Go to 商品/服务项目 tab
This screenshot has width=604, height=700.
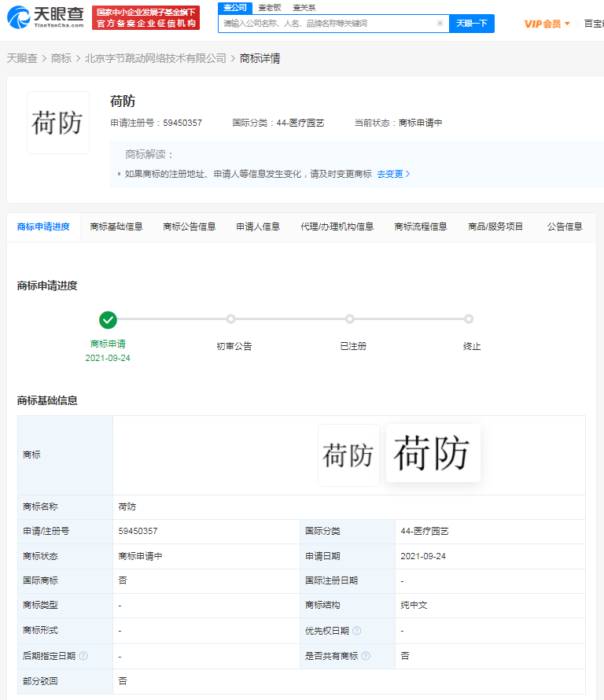coord(495,227)
